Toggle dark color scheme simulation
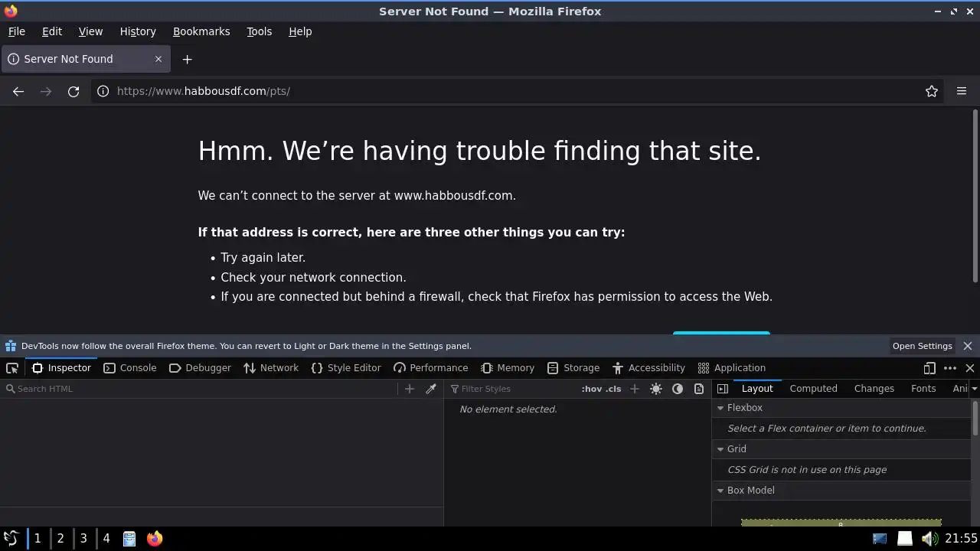 (678, 389)
